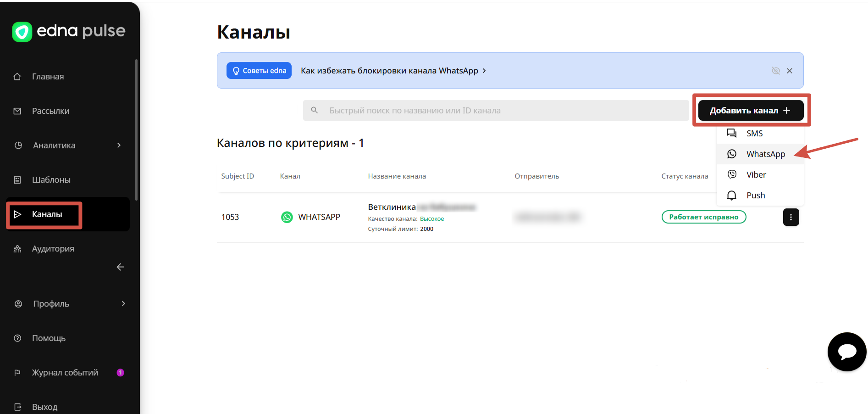Expand the Профиль submenu chevron
The height and width of the screenshot is (414, 868).
coord(123,304)
